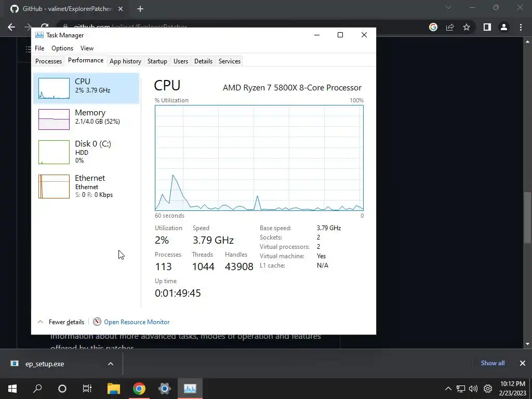Open the Windows Start menu

[x=12, y=389]
